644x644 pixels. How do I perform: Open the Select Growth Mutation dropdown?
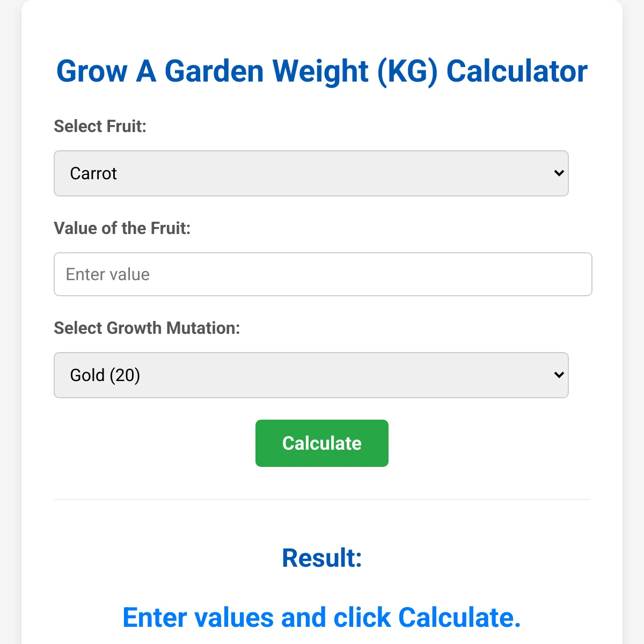[311, 375]
